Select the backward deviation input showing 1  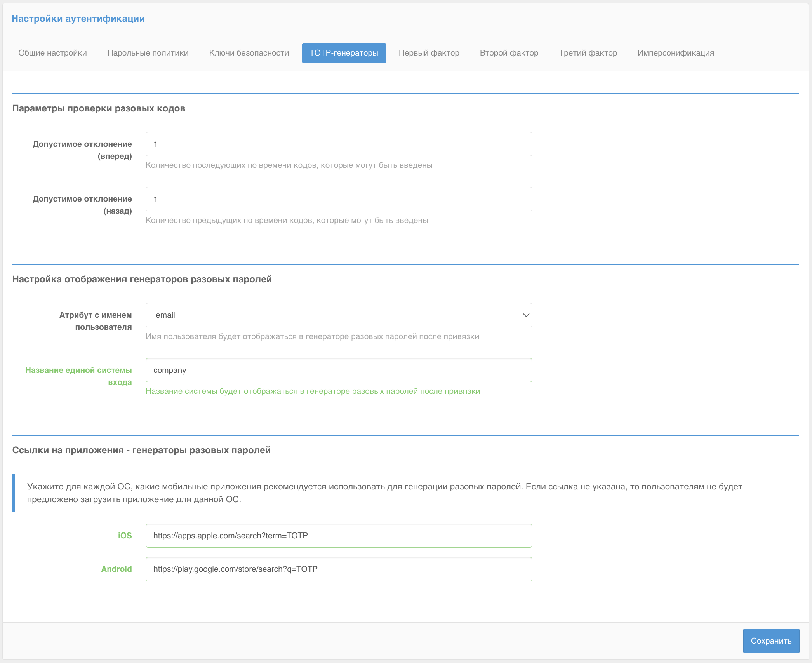(338, 199)
